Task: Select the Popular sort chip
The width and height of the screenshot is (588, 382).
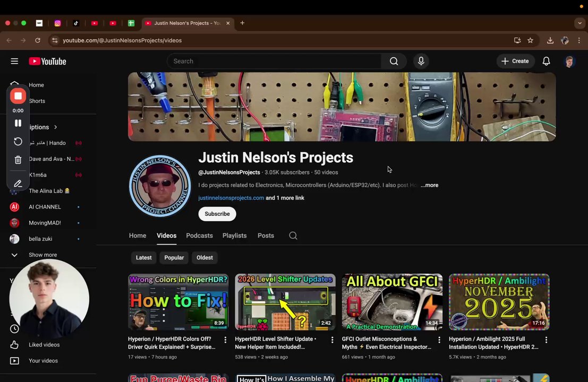Action: tap(174, 258)
